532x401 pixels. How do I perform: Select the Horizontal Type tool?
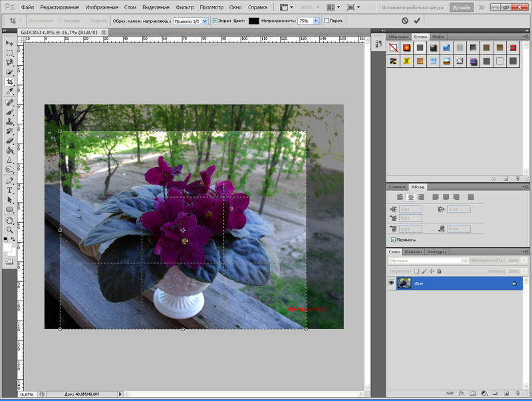[9, 190]
